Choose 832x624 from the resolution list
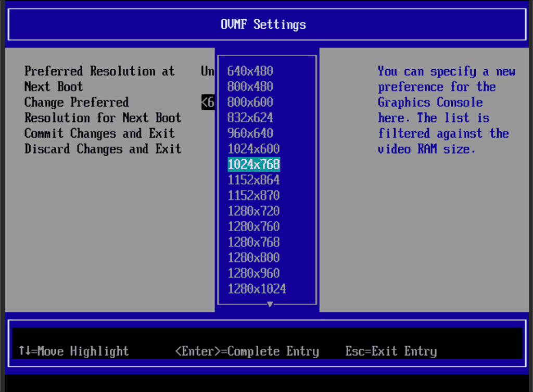The image size is (533, 392). tap(250, 118)
